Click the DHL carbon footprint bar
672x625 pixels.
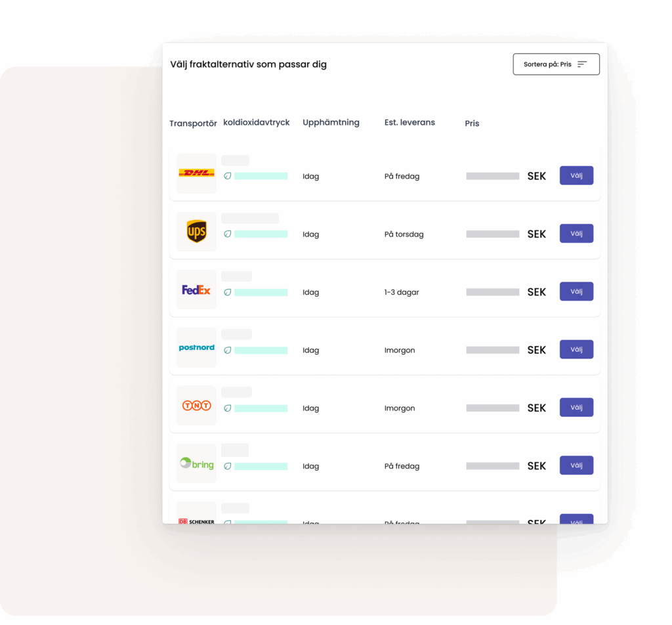261,176
